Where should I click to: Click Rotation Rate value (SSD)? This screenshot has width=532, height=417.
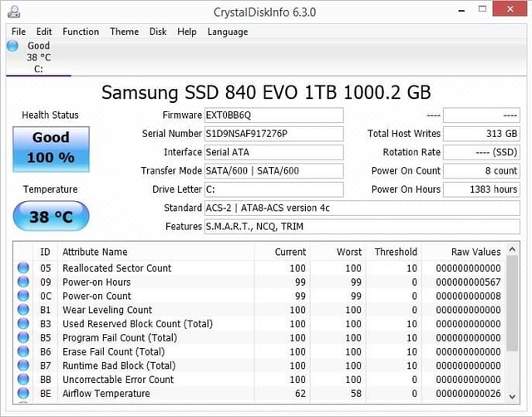pos(481,152)
